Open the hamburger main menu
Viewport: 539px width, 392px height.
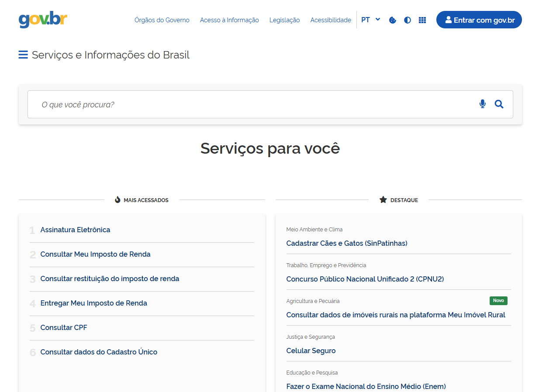23,55
